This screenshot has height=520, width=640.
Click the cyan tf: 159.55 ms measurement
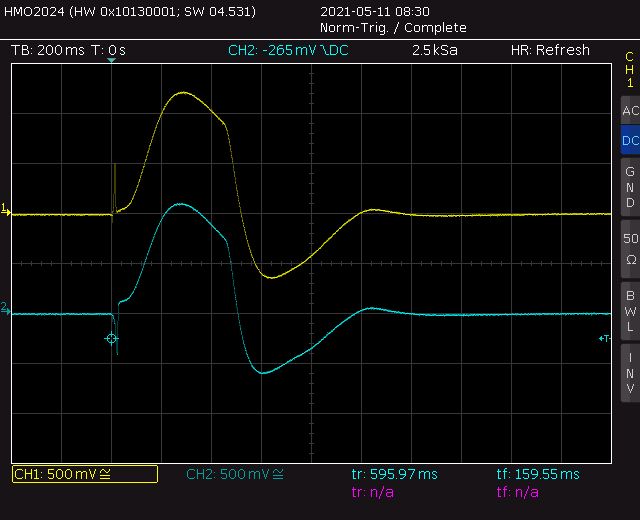pos(538,474)
